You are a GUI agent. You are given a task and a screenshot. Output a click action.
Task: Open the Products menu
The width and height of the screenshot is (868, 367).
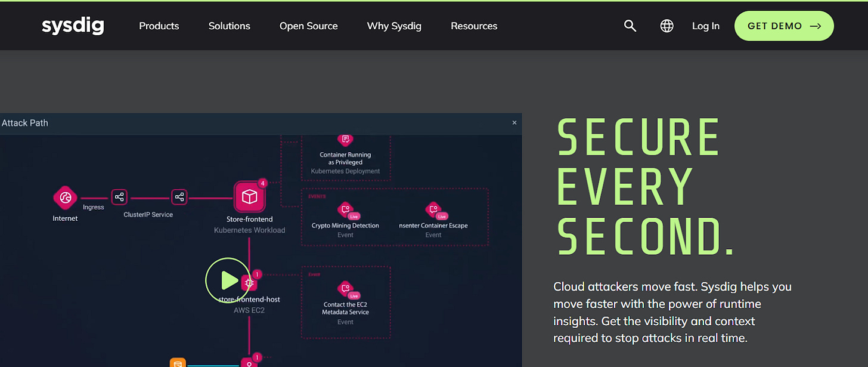tap(159, 26)
